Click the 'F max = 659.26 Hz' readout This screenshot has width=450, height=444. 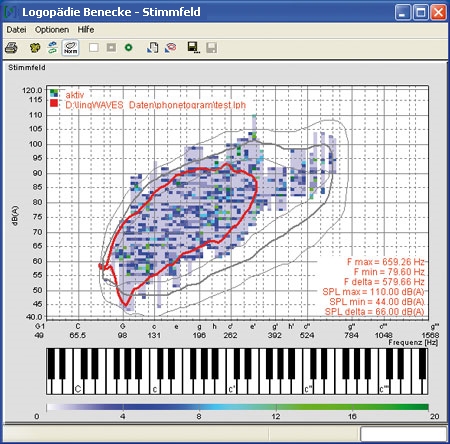(x=386, y=262)
